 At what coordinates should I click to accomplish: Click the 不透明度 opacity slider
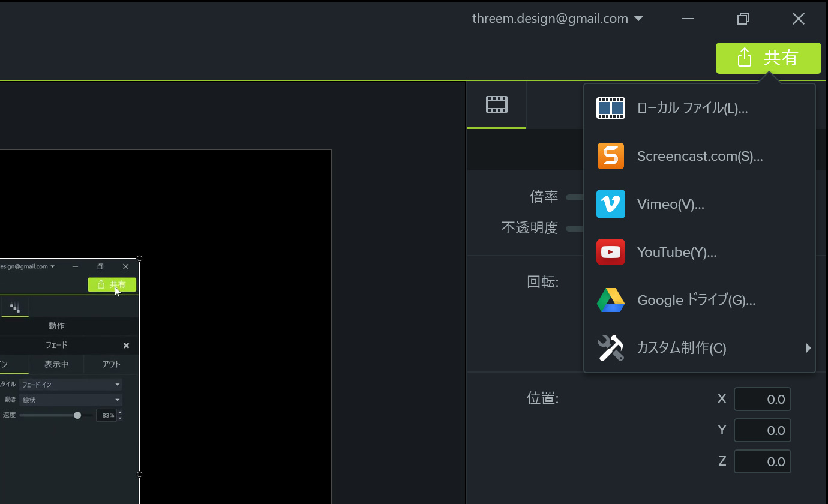pyautogui.click(x=575, y=228)
